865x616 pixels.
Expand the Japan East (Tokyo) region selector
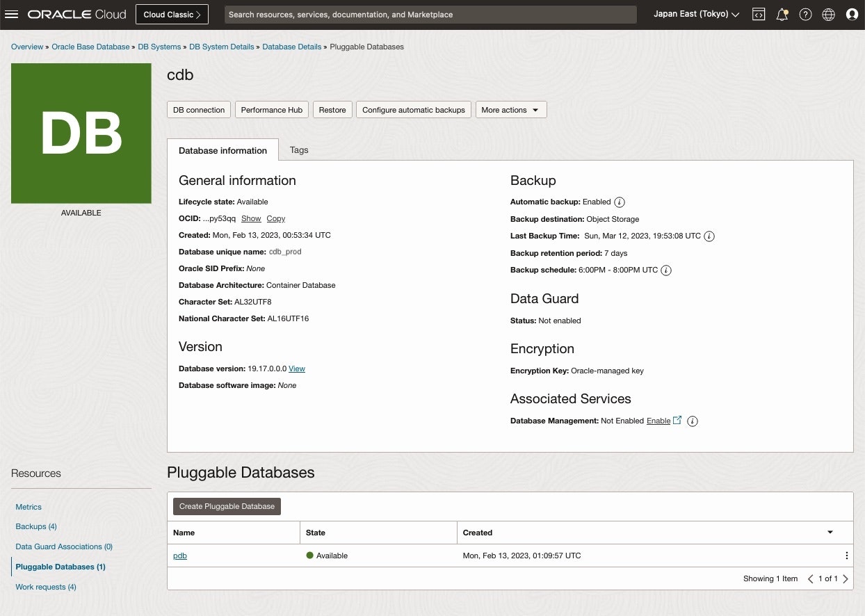click(696, 15)
